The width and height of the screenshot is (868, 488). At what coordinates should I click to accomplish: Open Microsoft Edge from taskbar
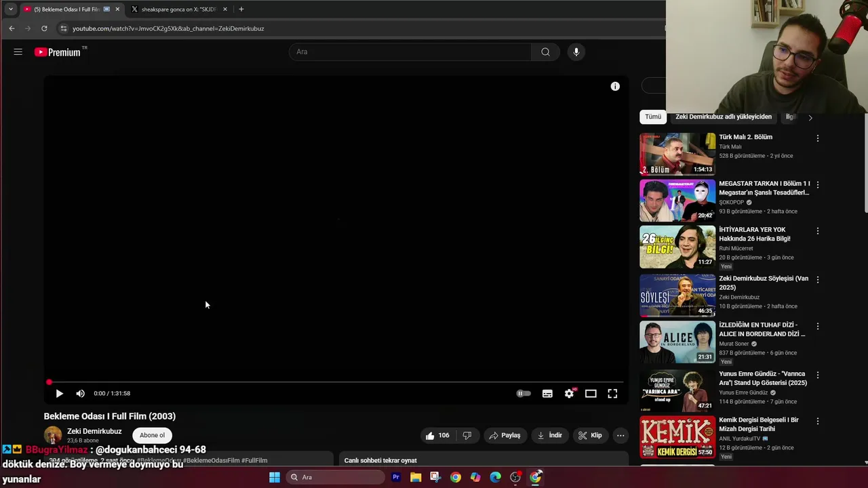[496, 477]
